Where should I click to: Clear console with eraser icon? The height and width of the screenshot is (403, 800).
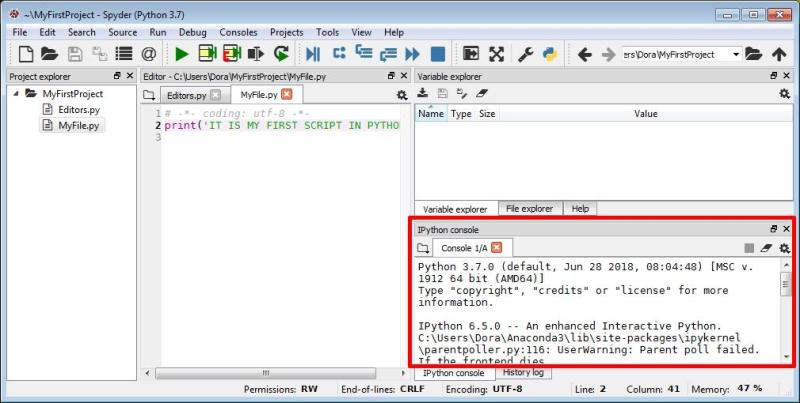(x=766, y=248)
